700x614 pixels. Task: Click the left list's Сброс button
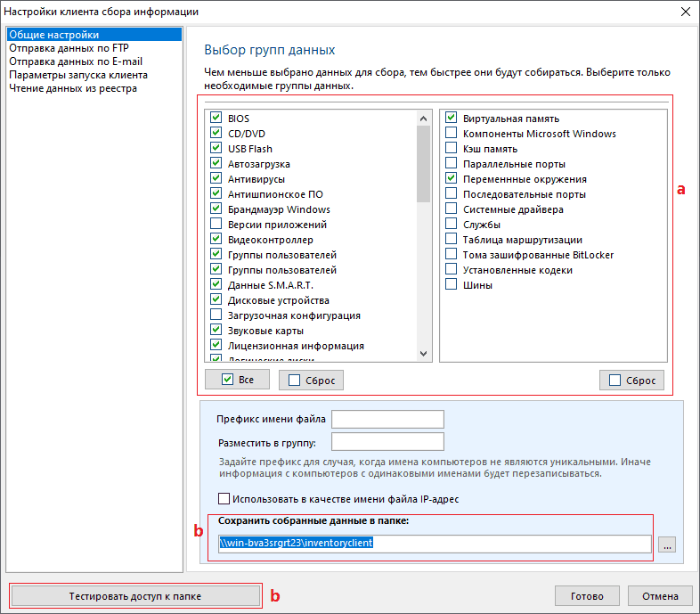311,381
